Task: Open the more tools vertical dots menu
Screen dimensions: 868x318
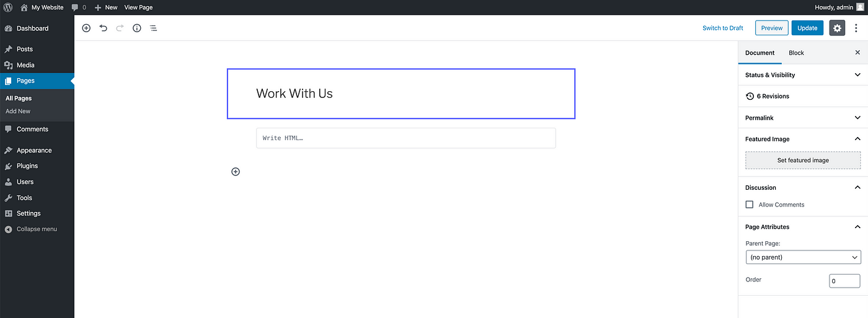Action: 856,28
